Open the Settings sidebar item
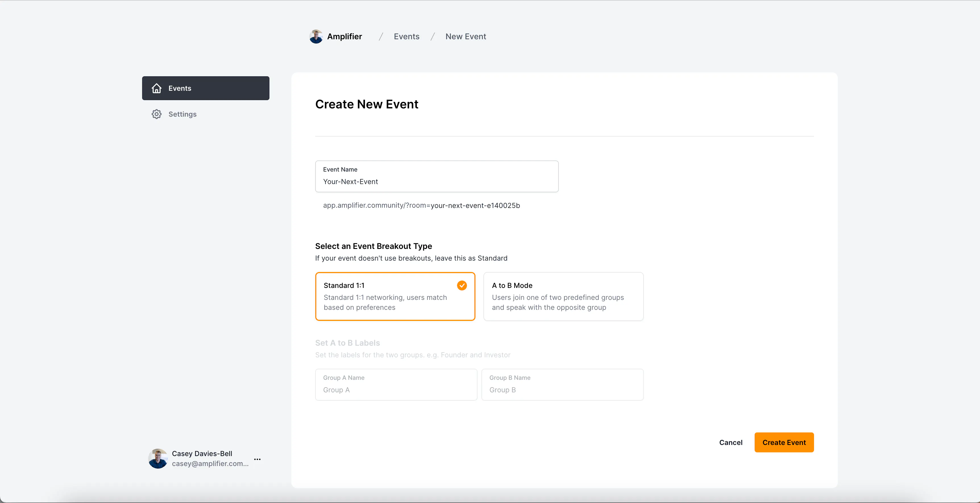 click(x=205, y=114)
